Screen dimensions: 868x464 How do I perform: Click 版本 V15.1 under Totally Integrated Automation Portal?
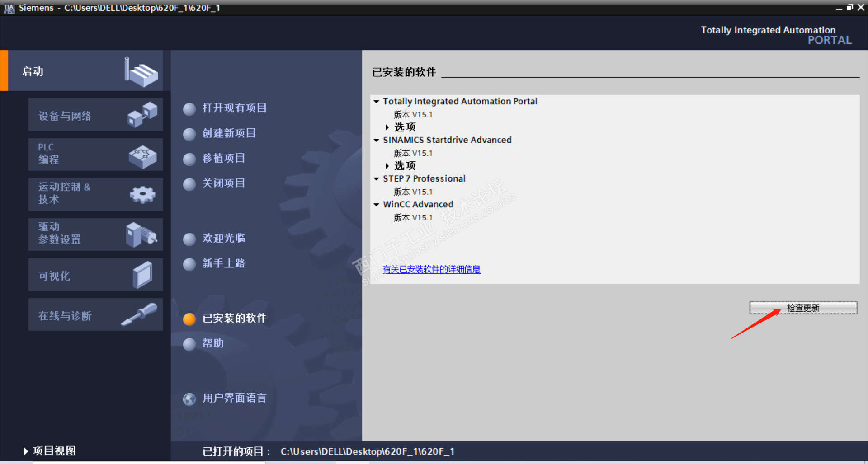pos(413,115)
